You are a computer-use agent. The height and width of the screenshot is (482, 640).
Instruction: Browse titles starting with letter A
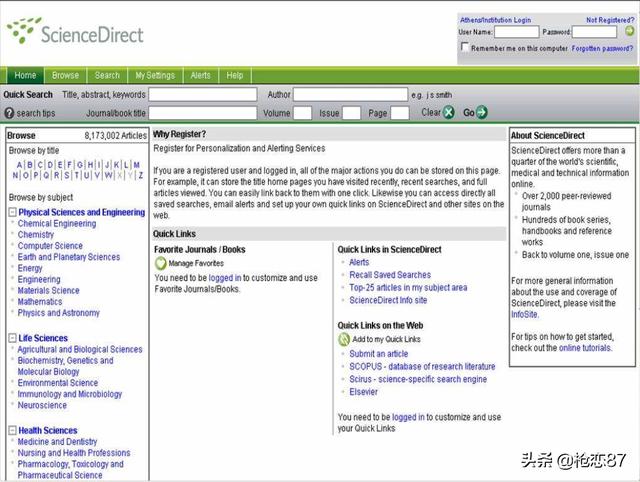tap(20, 165)
